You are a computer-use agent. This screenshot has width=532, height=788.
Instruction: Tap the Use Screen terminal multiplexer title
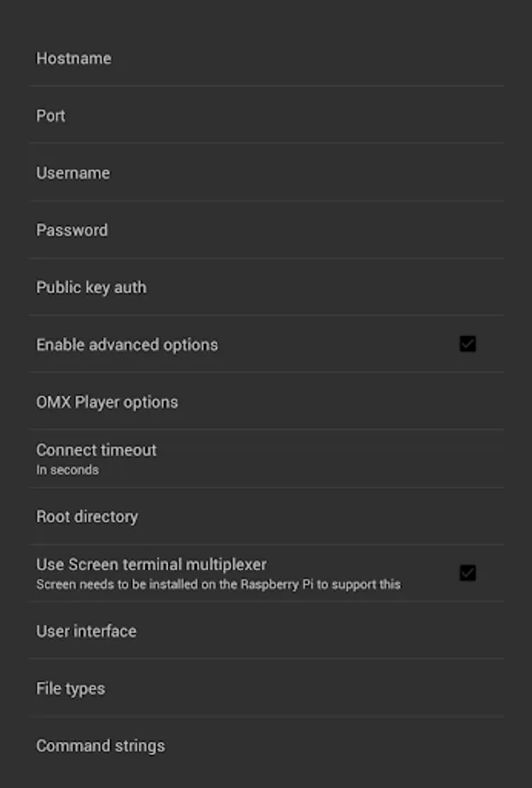(151, 565)
